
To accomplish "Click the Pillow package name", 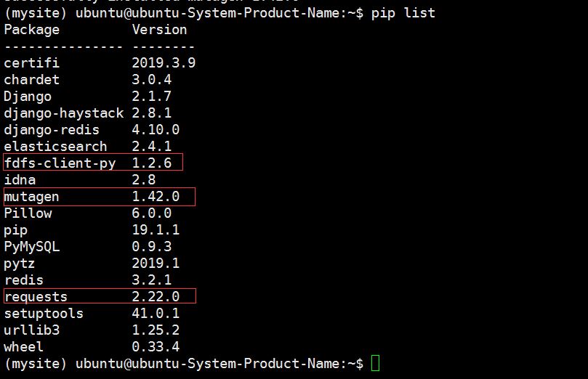I will tap(28, 213).
